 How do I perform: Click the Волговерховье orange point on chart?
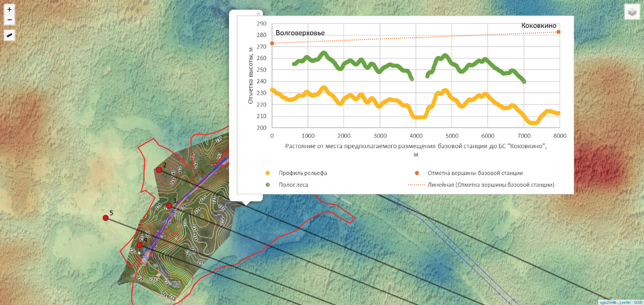point(272,43)
